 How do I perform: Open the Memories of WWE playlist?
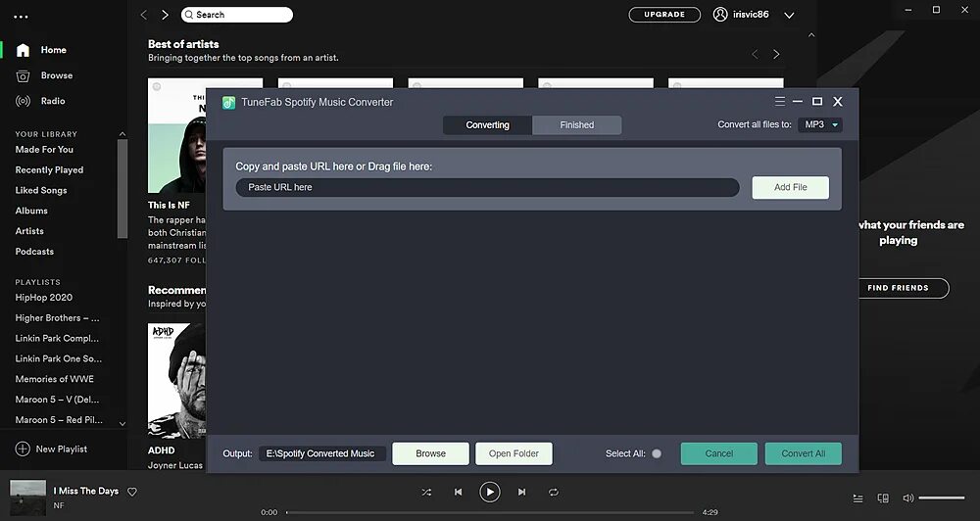point(54,379)
